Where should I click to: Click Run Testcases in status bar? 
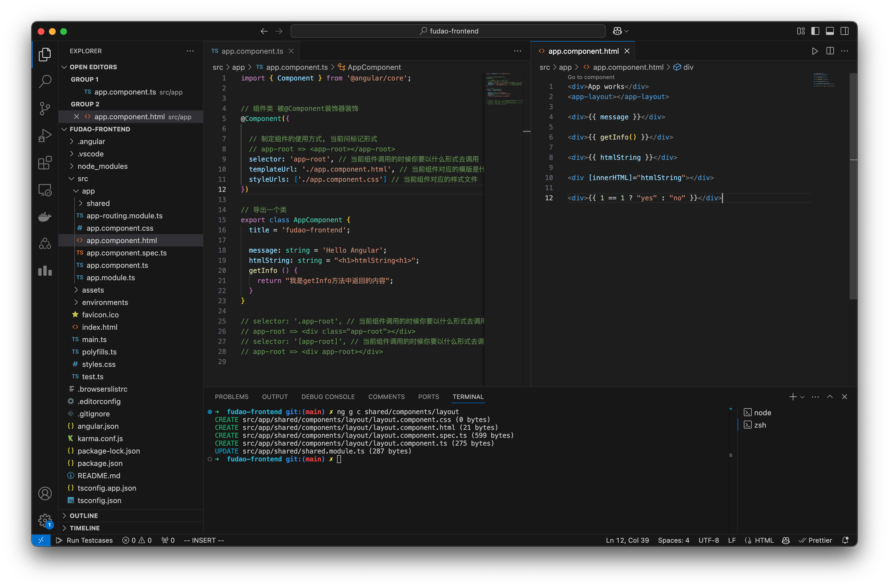pos(84,540)
